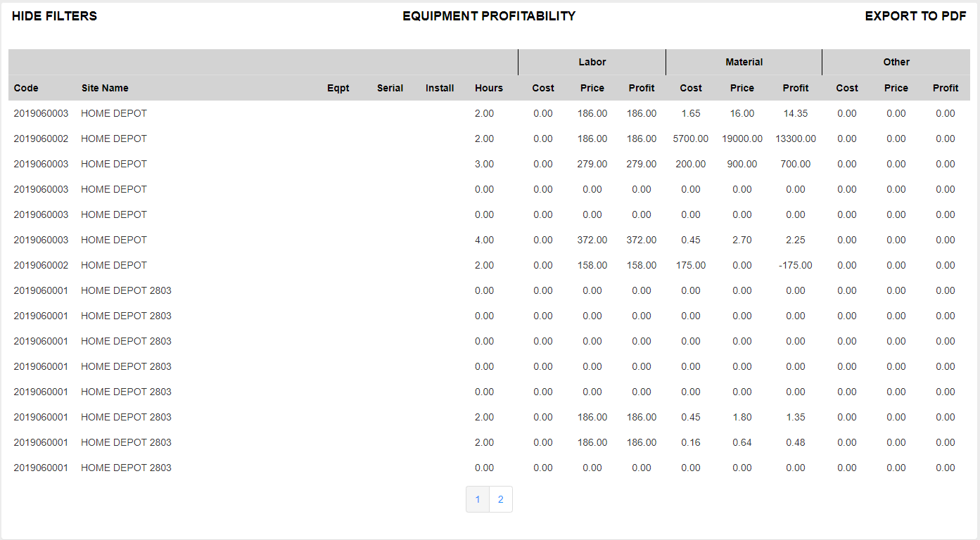This screenshot has width=980, height=540.
Task: Select material price 900.00
Action: pyautogui.click(x=742, y=164)
